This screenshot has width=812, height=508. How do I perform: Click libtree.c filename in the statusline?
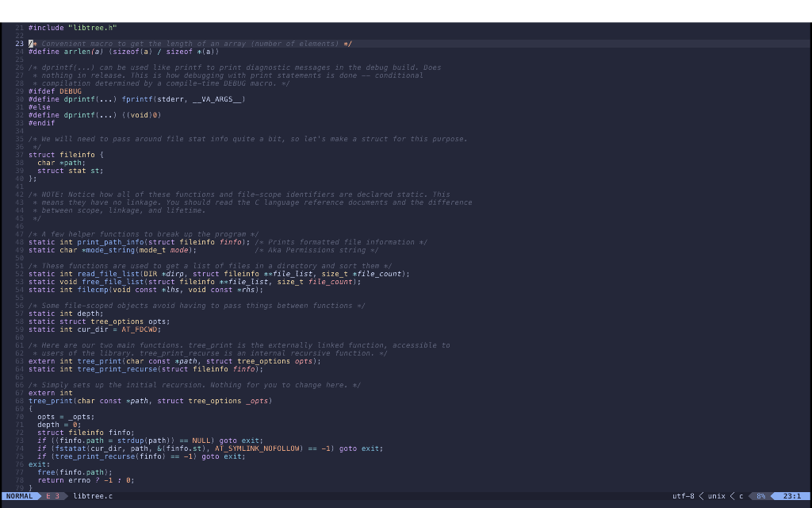point(93,495)
